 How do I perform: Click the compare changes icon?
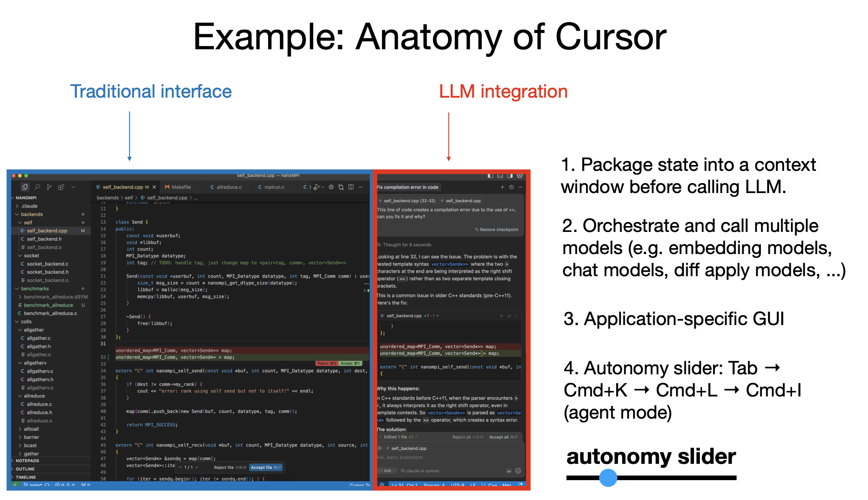[341, 187]
